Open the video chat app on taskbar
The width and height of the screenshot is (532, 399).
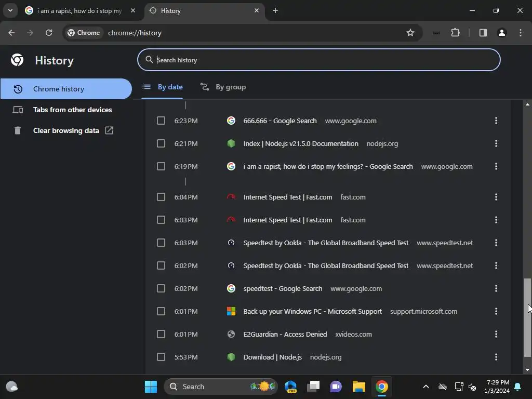[x=336, y=387]
